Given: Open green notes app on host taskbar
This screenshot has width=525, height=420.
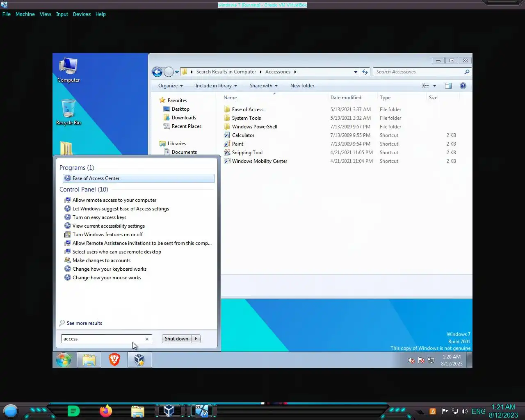Looking at the screenshot, I should 73,411.
